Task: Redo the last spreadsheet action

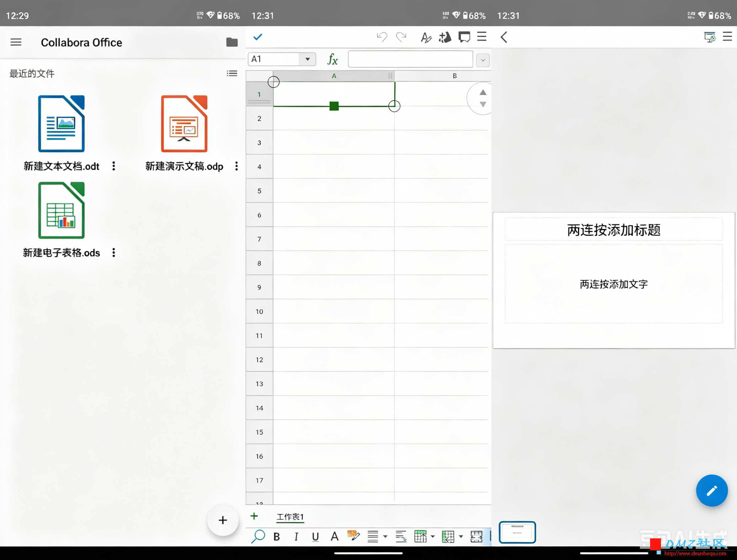Action: point(401,37)
